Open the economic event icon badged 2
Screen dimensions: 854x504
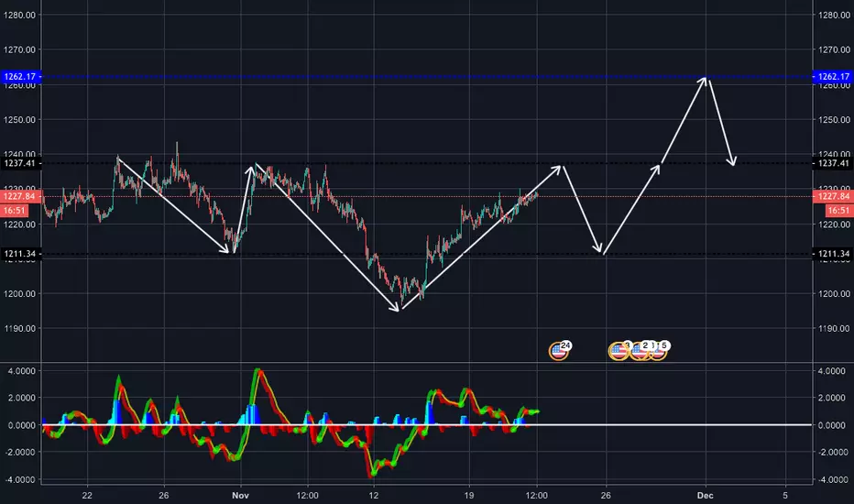(639, 351)
